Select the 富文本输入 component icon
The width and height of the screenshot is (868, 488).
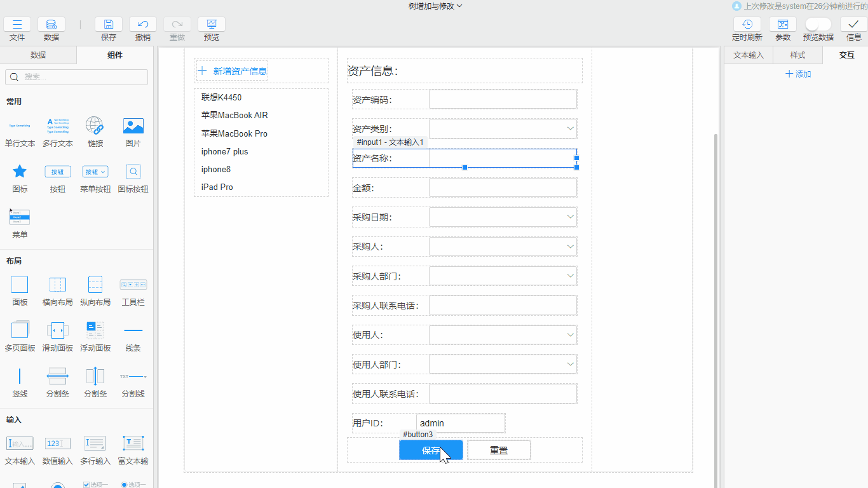pos(133,443)
